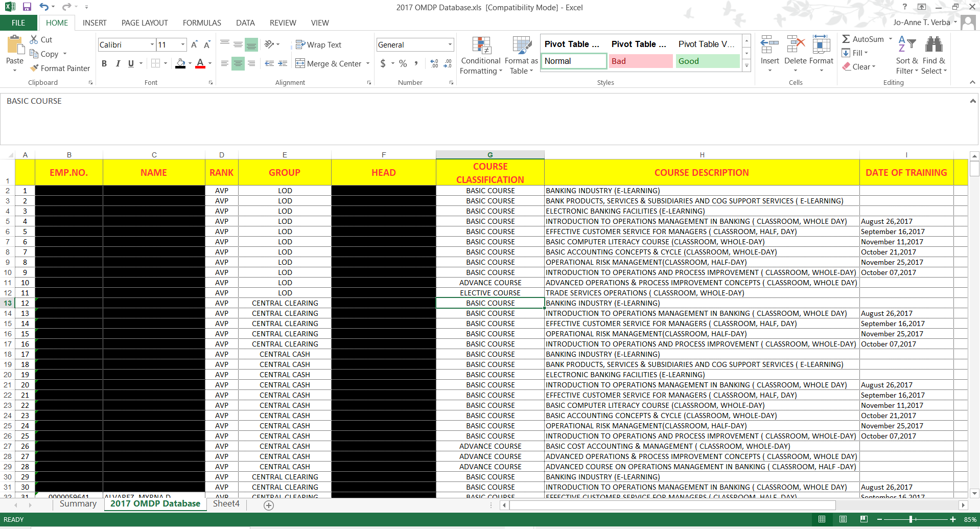Apply the Borders icon
The image size is (980, 529).
tap(156, 63)
